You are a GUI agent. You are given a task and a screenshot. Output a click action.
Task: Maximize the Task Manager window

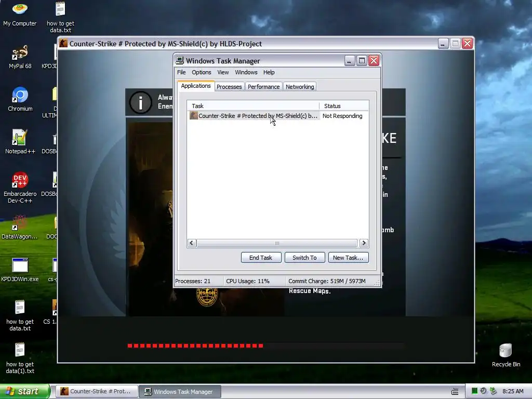coord(362,60)
